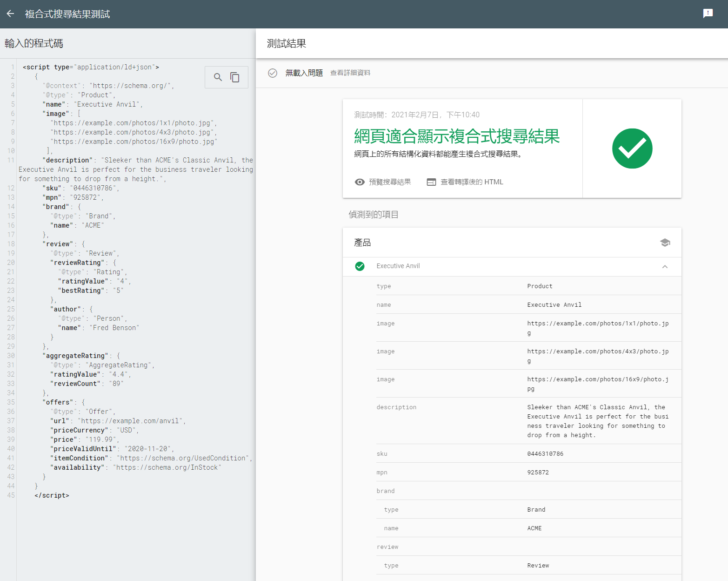Collapse the Executive Anvil item chevron

(x=665, y=267)
